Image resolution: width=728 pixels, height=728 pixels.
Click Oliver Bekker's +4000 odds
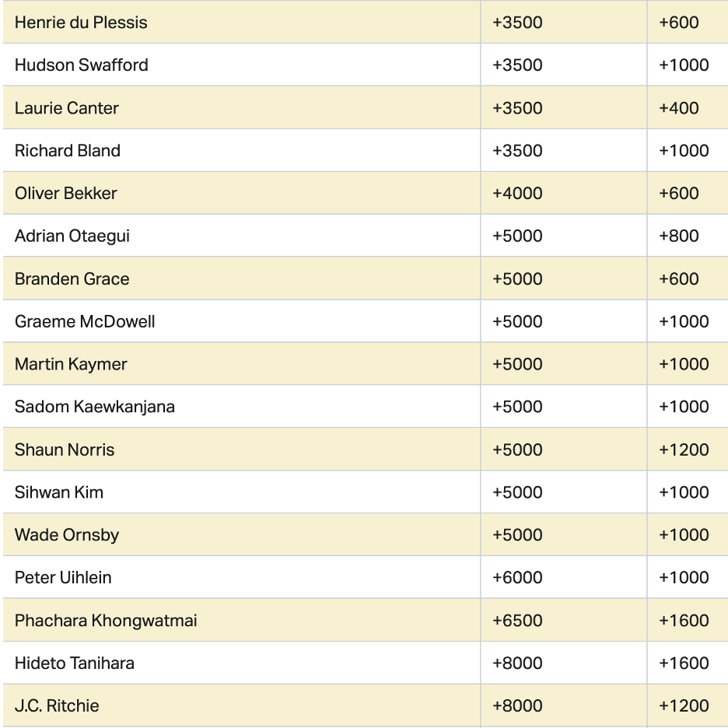point(517,194)
